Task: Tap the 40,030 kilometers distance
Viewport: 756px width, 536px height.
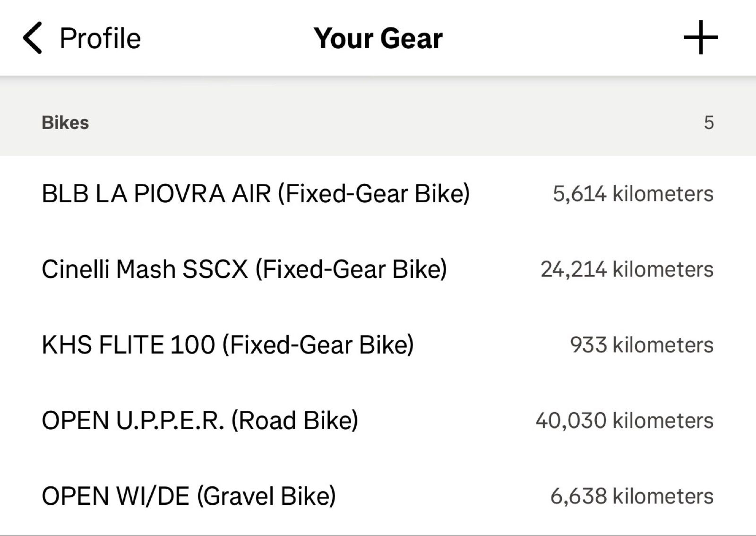Action: click(624, 421)
